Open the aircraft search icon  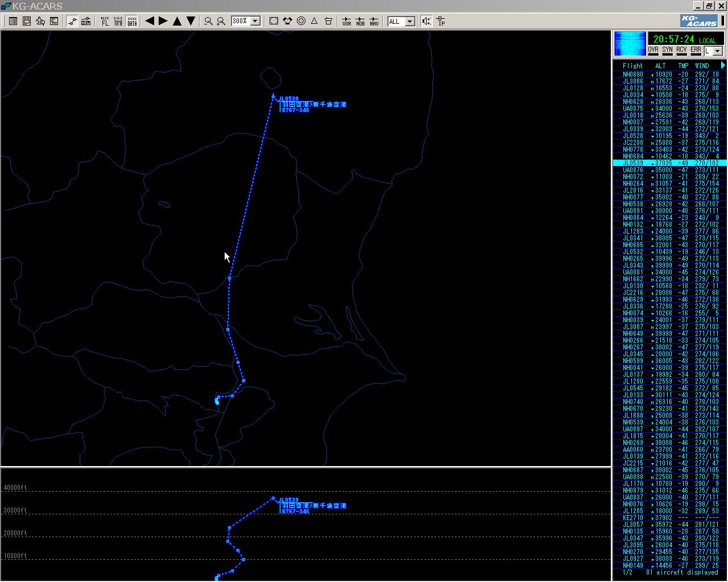coord(40,21)
